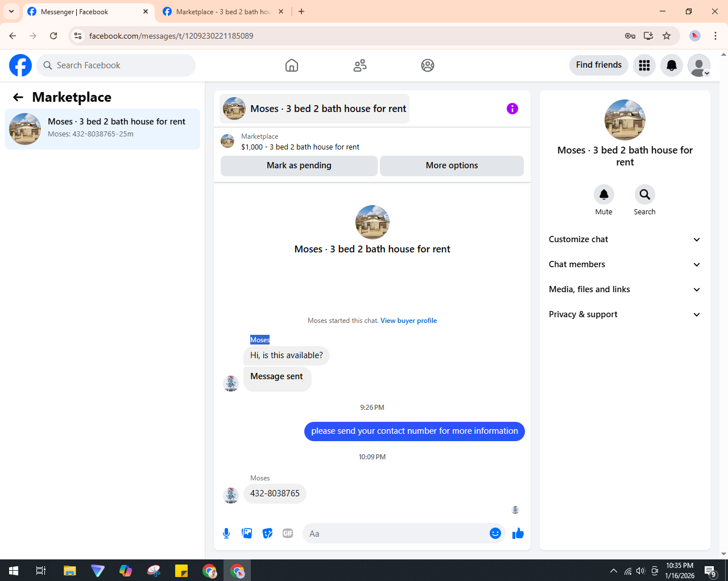Open the chat header Moses listing title

click(315, 109)
